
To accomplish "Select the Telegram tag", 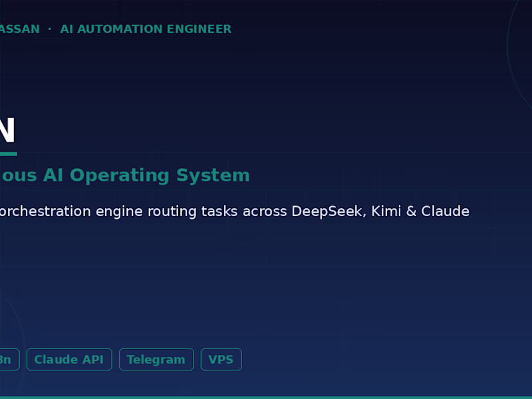I will coord(156,360).
